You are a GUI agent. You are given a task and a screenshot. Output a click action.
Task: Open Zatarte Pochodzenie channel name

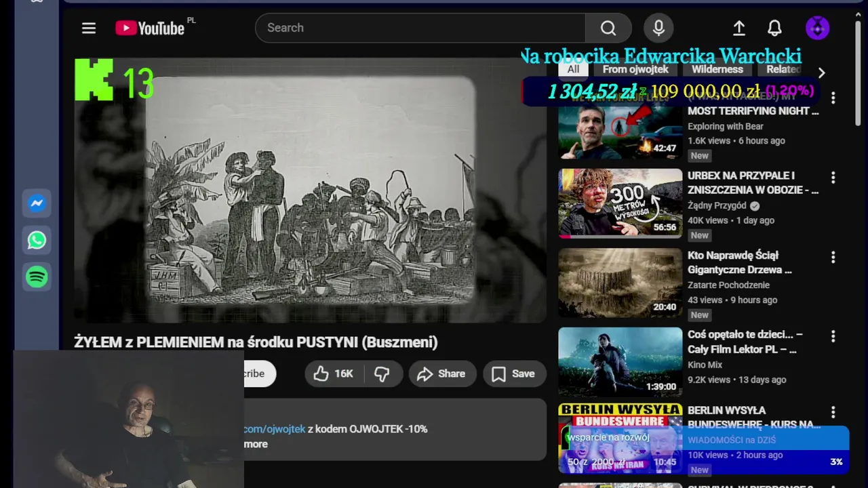point(728,285)
